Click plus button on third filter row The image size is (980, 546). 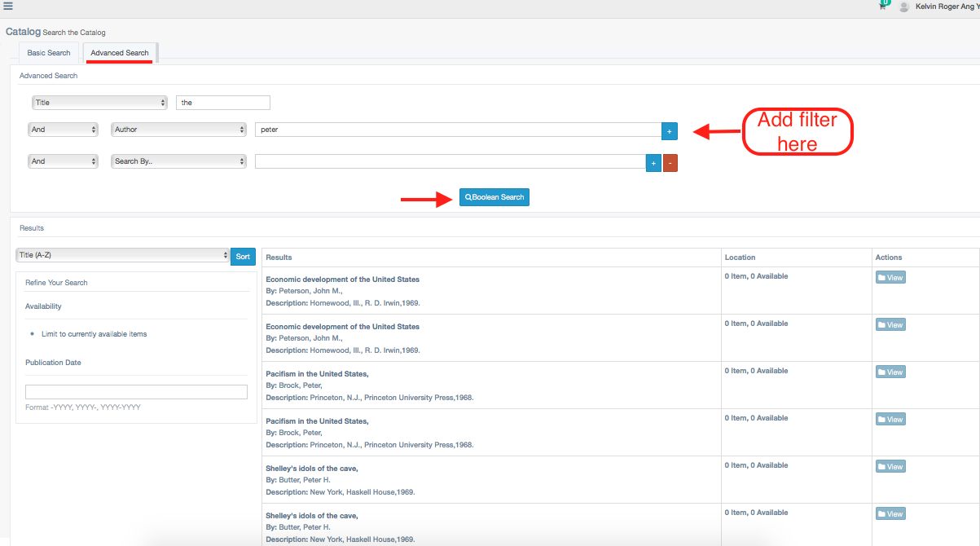click(x=653, y=163)
